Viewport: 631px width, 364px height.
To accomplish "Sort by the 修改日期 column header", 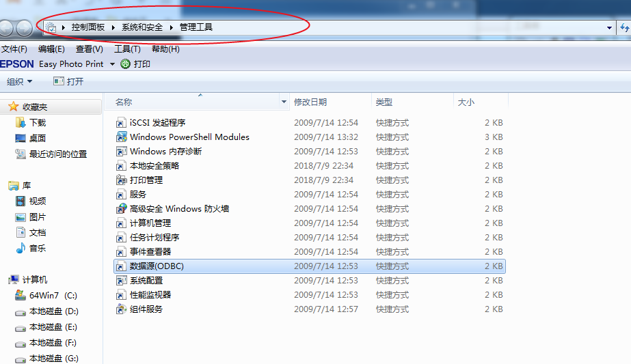I will (330, 102).
